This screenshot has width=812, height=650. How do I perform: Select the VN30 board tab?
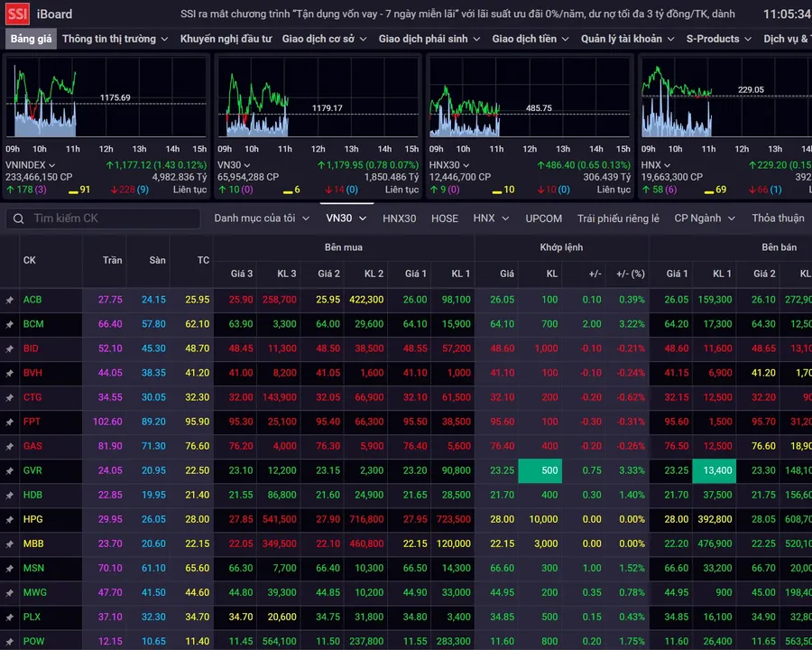[346, 218]
